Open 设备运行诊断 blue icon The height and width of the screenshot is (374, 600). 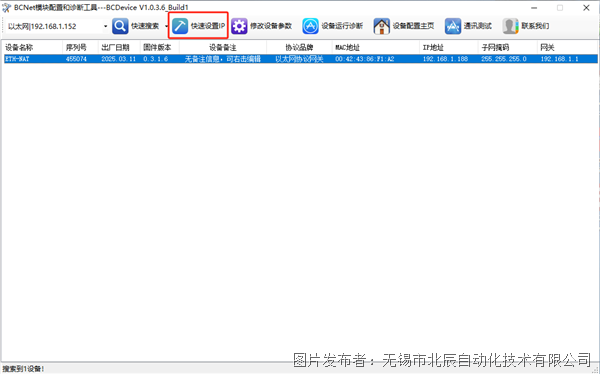[x=310, y=26]
